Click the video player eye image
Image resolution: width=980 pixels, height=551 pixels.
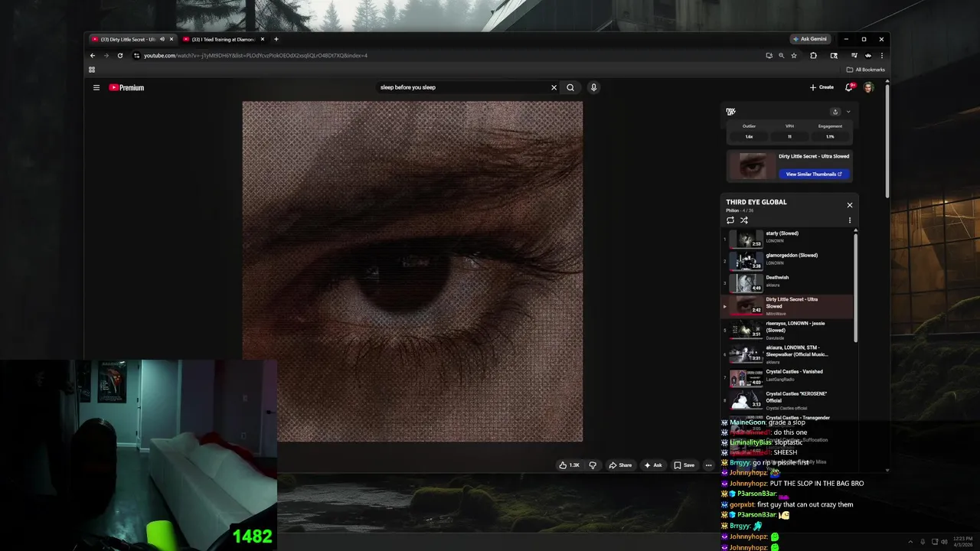click(413, 272)
